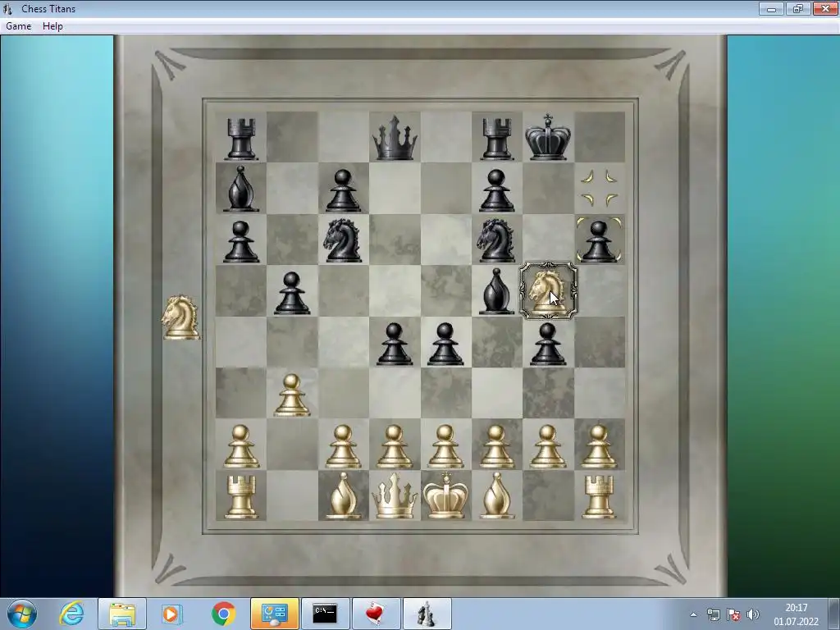Select the white pawn on c2
Screen dimensions: 840x630
tap(343, 446)
